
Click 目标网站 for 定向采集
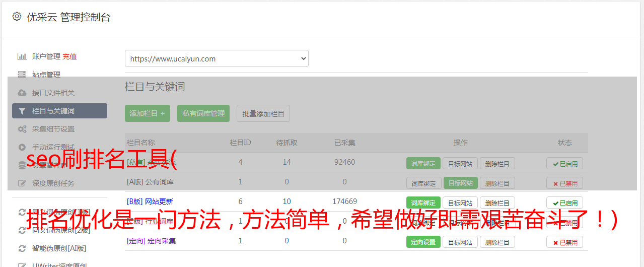460,242
